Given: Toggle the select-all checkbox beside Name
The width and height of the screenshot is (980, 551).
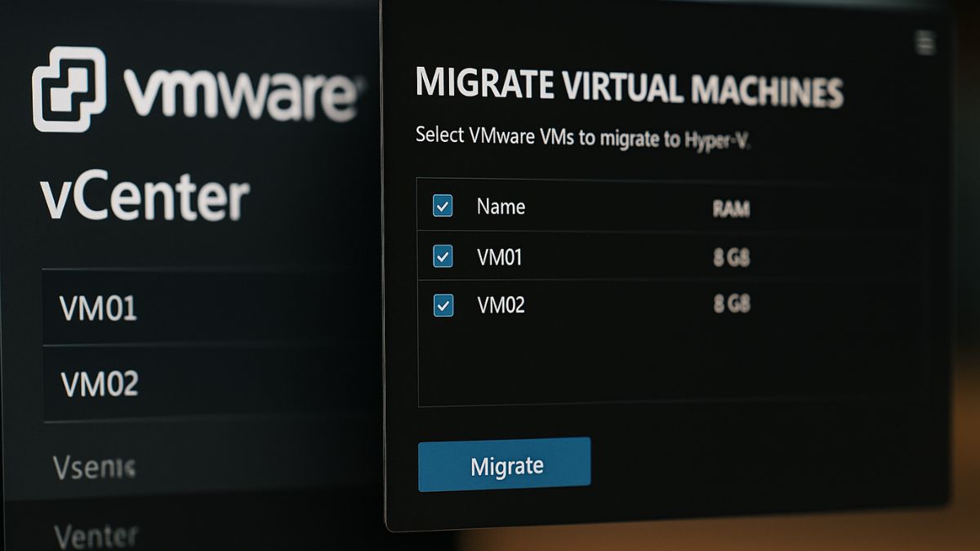Looking at the screenshot, I should [x=443, y=206].
